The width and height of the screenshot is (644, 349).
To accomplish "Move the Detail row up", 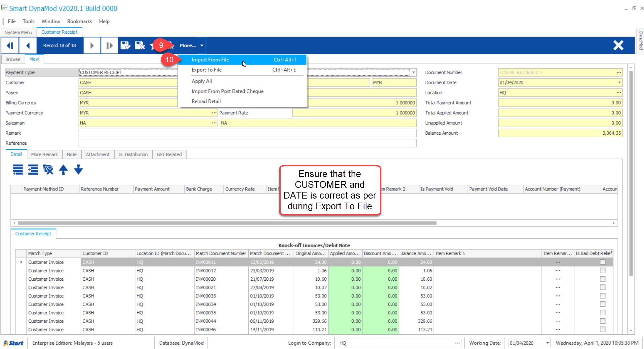I will [63, 170].
